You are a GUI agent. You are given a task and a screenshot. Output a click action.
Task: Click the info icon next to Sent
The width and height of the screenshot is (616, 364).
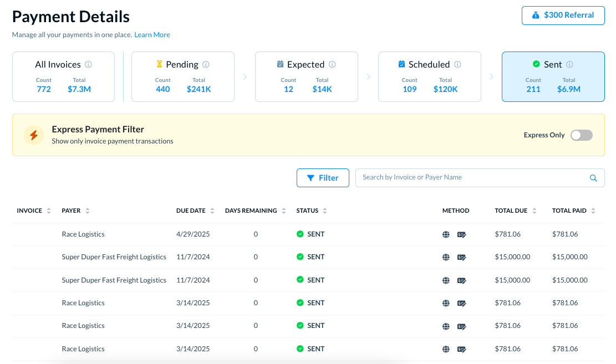coord(569,65)
